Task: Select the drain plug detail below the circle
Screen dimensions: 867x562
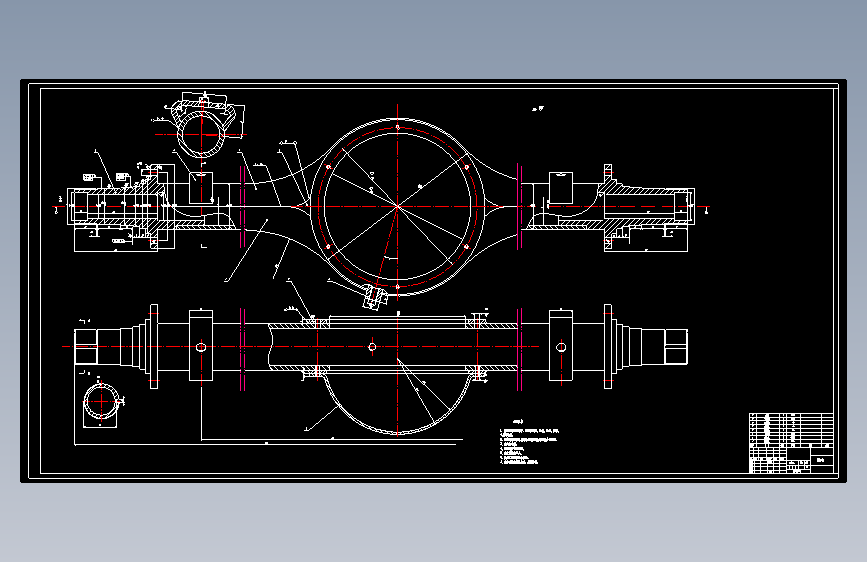Action: tap(374, 297)
